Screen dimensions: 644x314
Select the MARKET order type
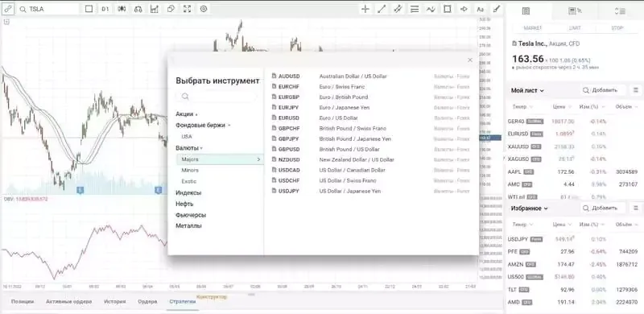pos(533,28)
